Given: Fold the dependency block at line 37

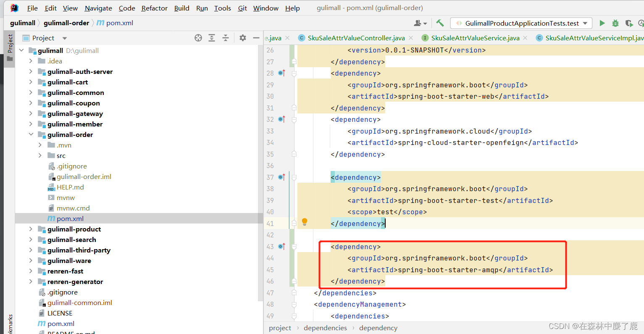Looking at the screenshot, I should click(x=294, y=177).
